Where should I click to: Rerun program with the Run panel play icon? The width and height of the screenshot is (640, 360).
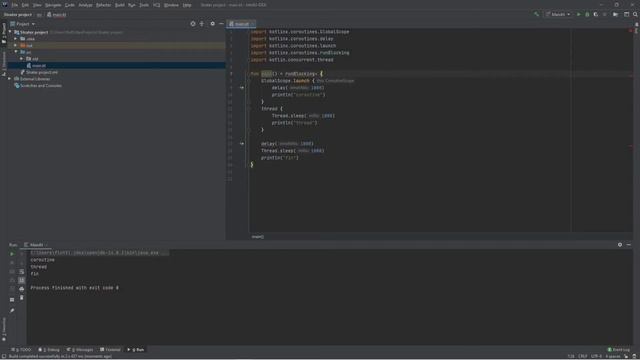[12, 254]
